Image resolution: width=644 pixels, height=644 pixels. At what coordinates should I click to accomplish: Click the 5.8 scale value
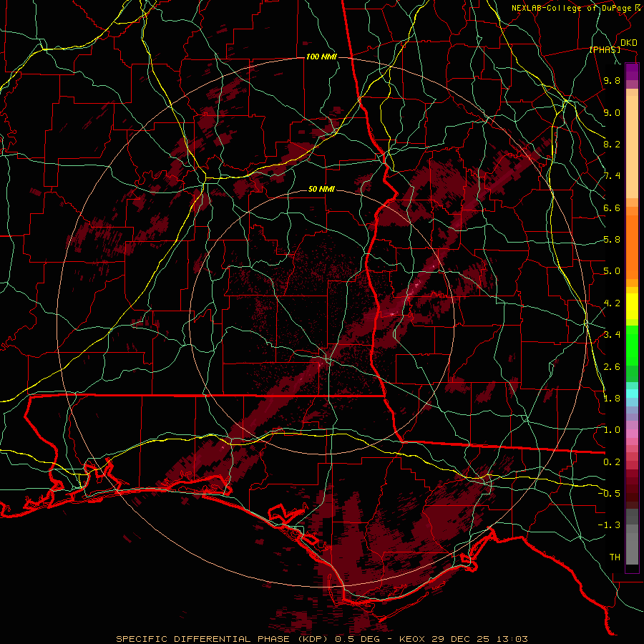pyautogui.click(x=612, y=240)
